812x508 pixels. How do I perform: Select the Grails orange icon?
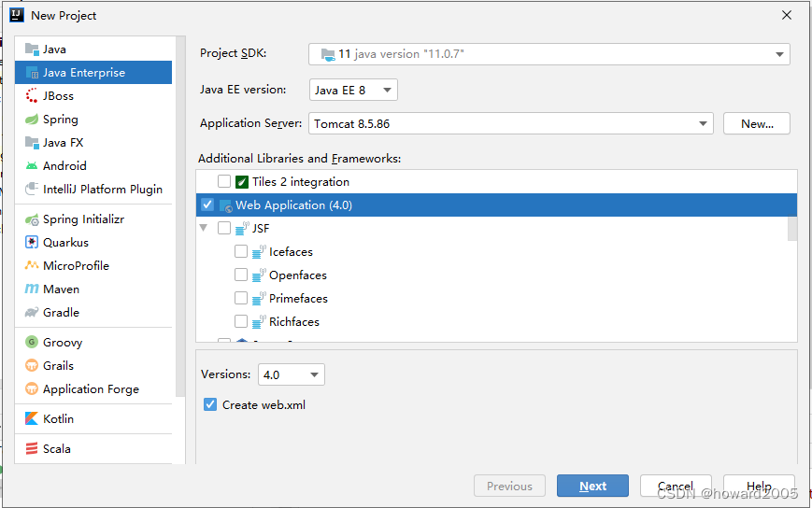click(32, 366)
